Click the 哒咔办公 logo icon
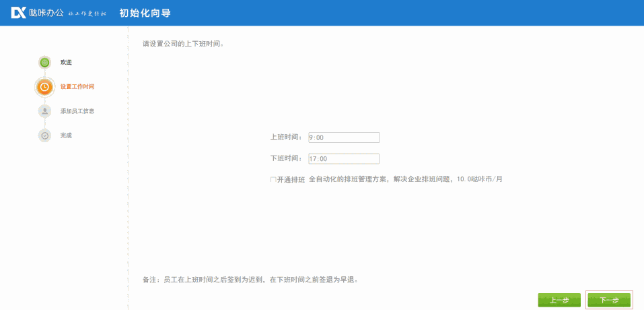 (18, 13)
